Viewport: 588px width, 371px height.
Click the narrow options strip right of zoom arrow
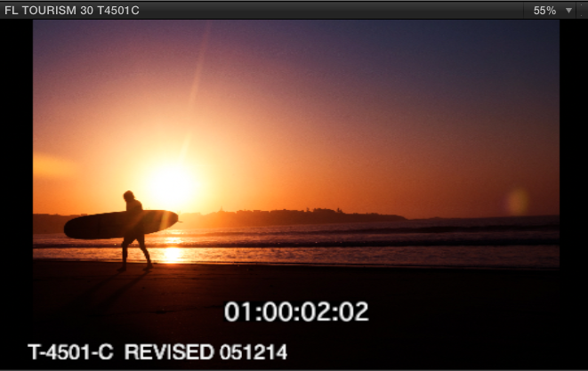(582, 11)
